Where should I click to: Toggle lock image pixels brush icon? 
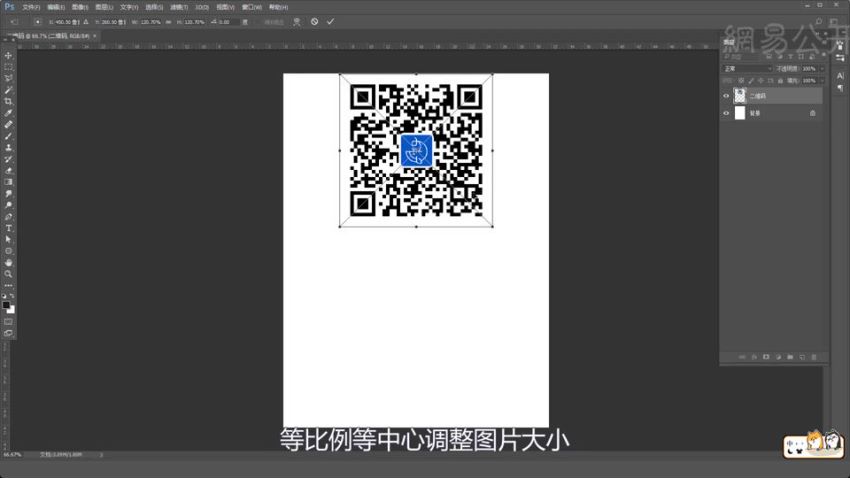point(751,81)
